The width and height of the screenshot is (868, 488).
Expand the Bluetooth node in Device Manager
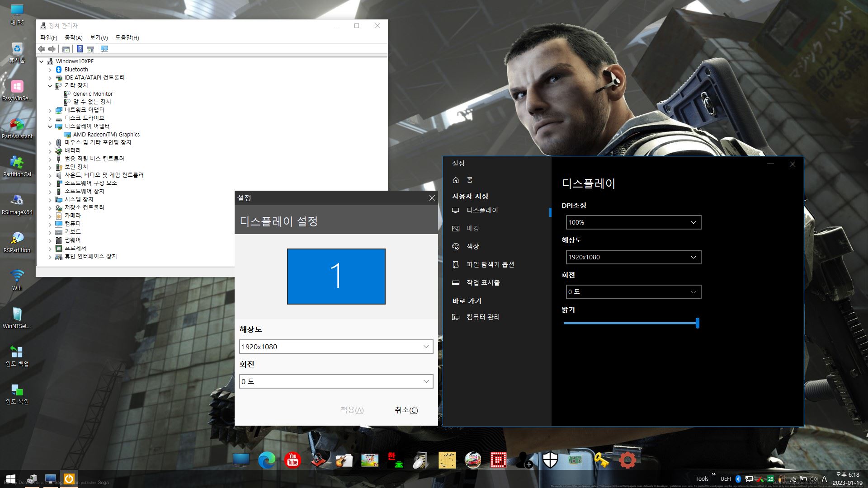50,70
